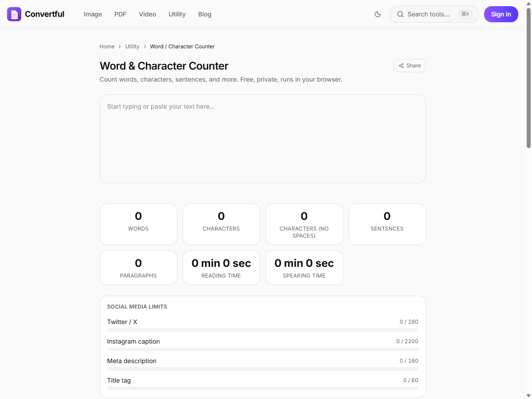Click the Meta description progress bar
532x399 pixels.
pos(263,369)
